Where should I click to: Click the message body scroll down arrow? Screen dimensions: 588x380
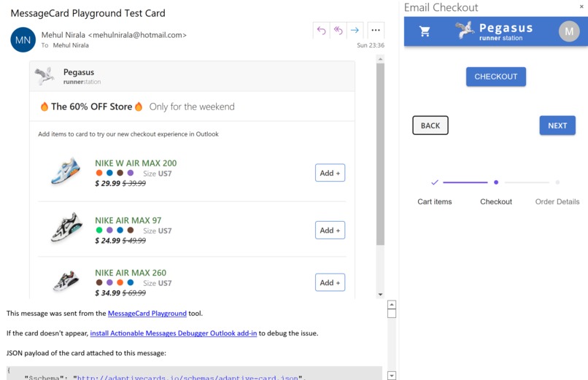392,376
